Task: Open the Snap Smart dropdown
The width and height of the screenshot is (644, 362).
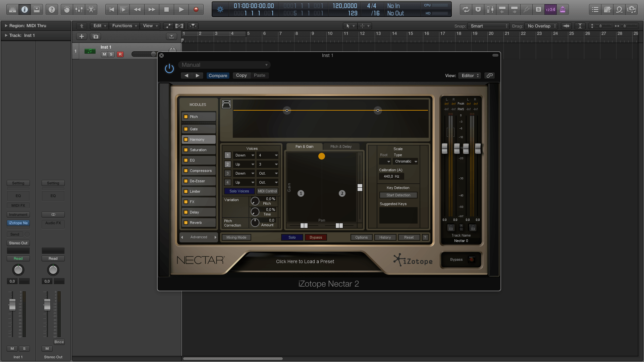Action: click(x=489, y=26)
